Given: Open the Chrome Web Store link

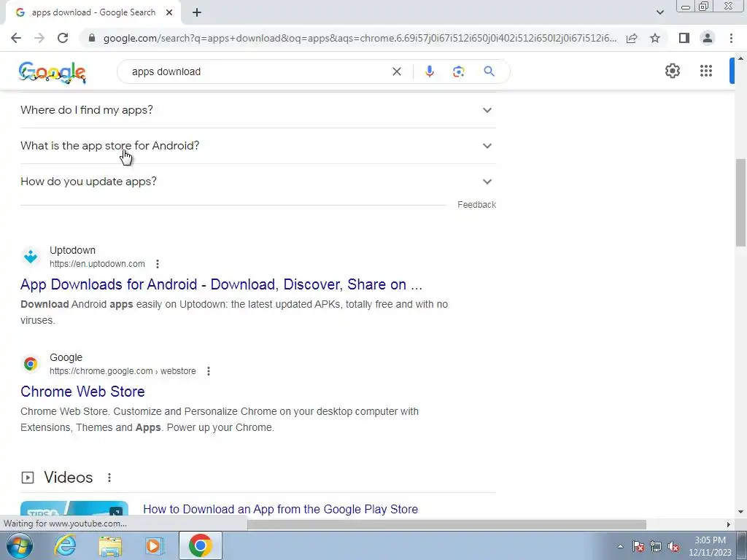Looking at the screenshot, I should pyautogui.click(x=82, y=392).
